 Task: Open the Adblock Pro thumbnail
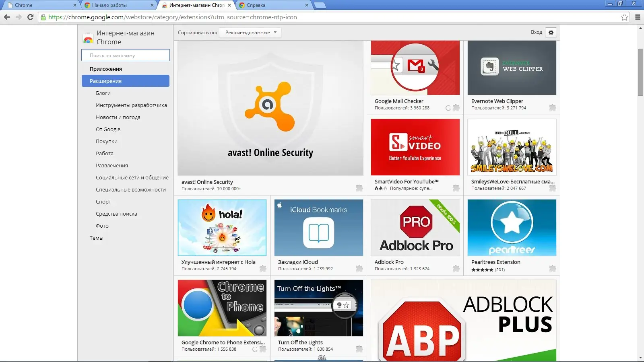pyautogui.click(x=415, y=228)
